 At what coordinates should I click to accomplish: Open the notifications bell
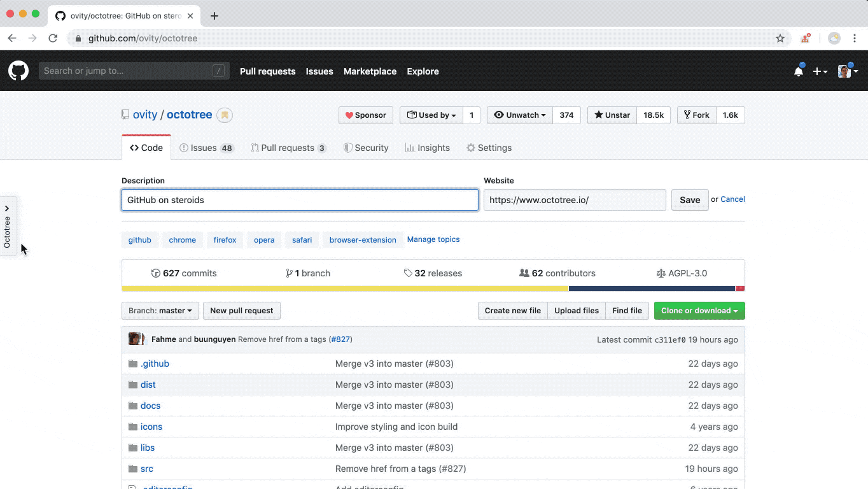[799, 71]
